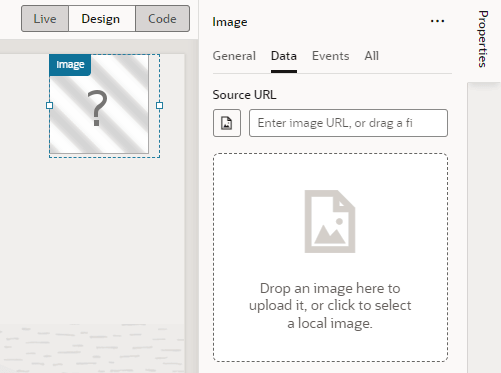Select the Image placeholder on canvas

pos(99,104)
